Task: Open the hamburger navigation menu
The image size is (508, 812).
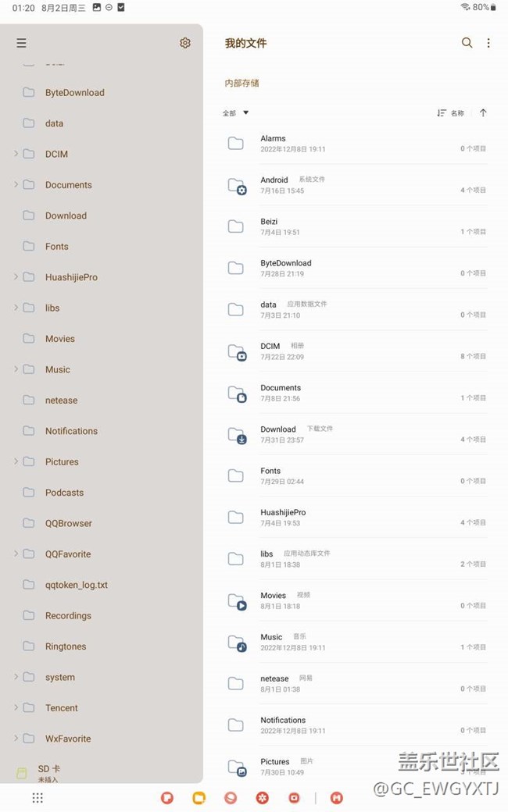Action: pyautogui.click(x=21, y=43)
